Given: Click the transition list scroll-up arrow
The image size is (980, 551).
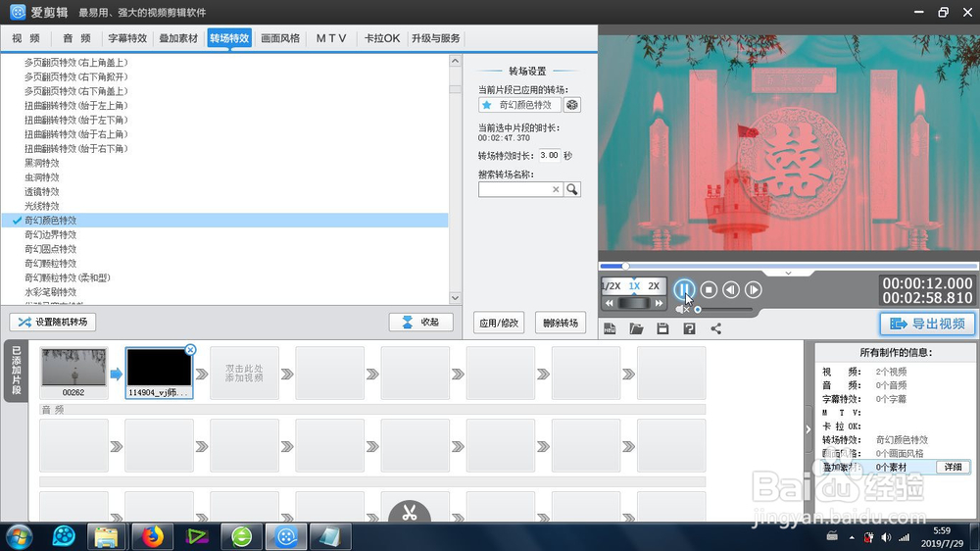Looking at the screenshot, I should click(x=455, y=62).
